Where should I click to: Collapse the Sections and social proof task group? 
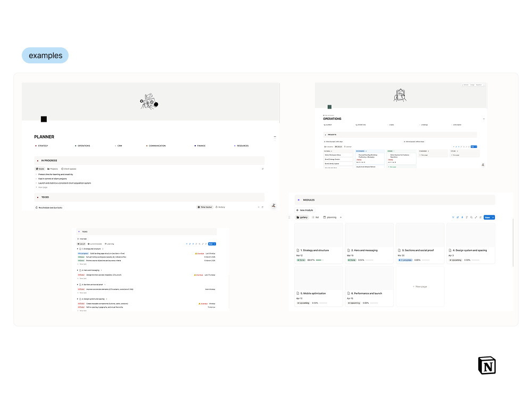[78, 285]
